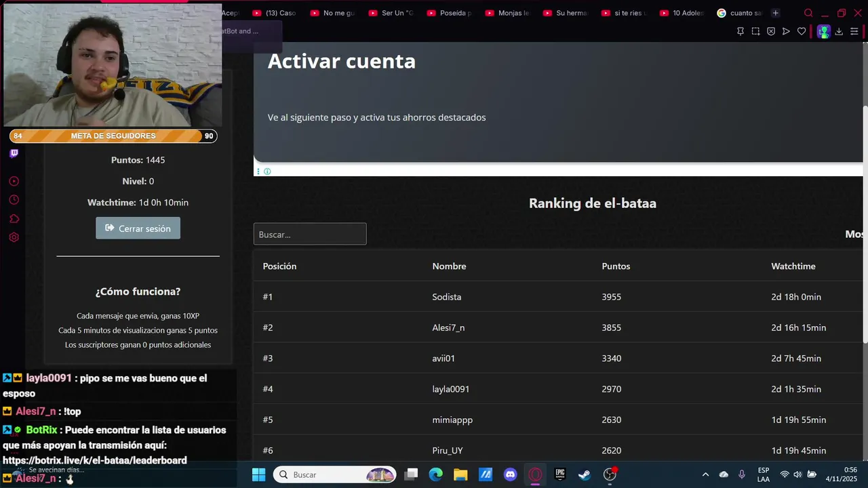Click the ad blocker shield icon

[771, 31]
